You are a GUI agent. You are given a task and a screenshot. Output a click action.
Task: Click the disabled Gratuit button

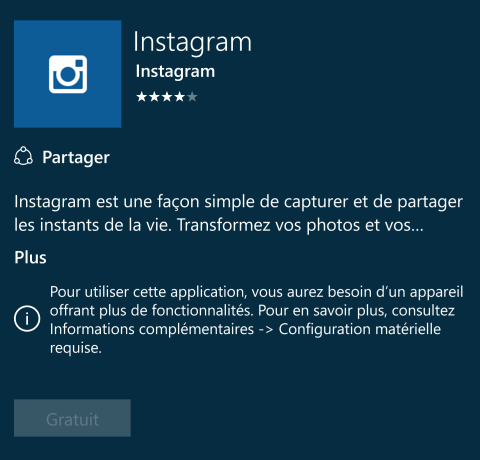coord(72,418)
